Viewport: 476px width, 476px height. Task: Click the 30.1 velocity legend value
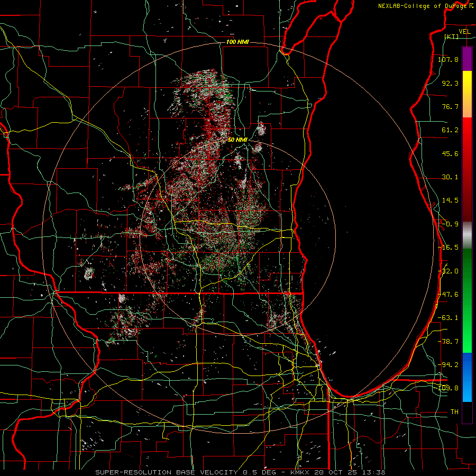pyautogui.click(x=450, y=177)
